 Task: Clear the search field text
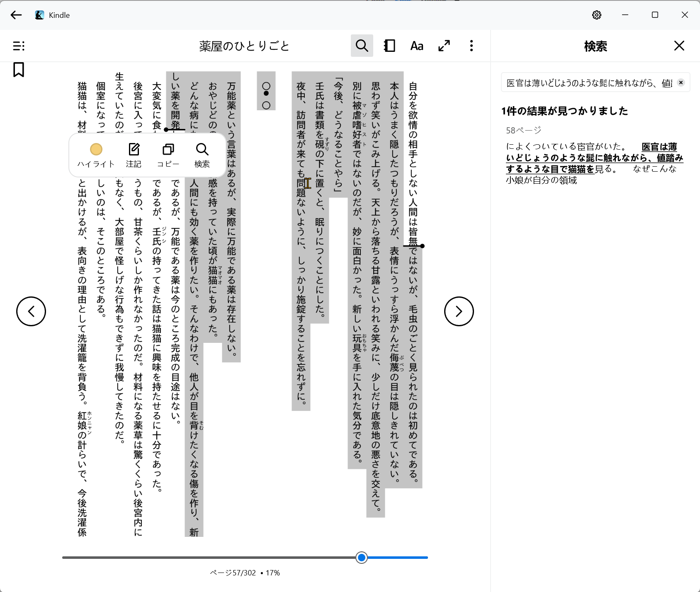681,82
